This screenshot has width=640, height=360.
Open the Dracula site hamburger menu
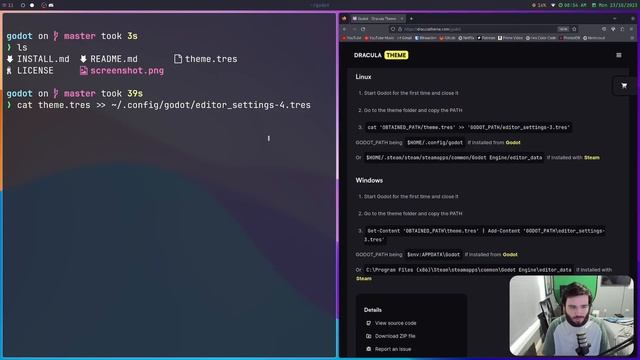[619, 55]
